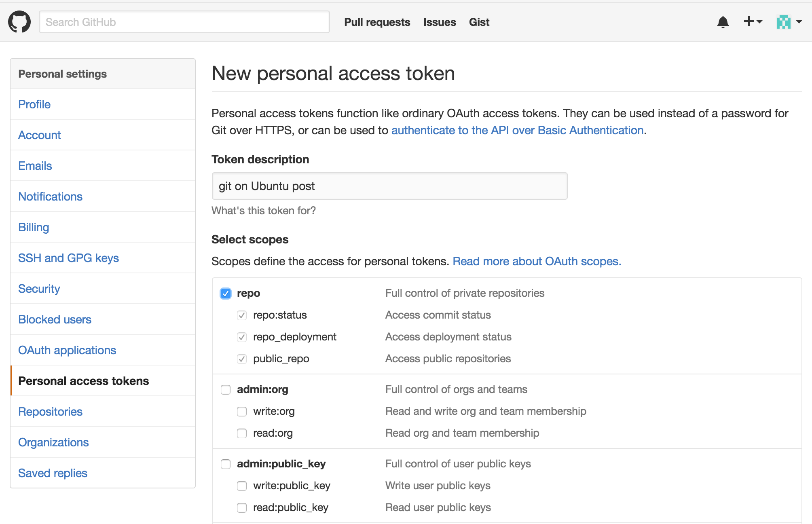Check the write:org scope

[242, 411]
